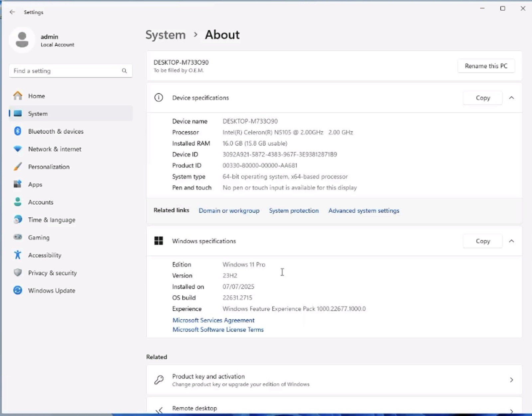The width and height of the screenshot is (532, 416).
Task: Click the Installed on 07/07/2025 date
Action: (238, 286)
